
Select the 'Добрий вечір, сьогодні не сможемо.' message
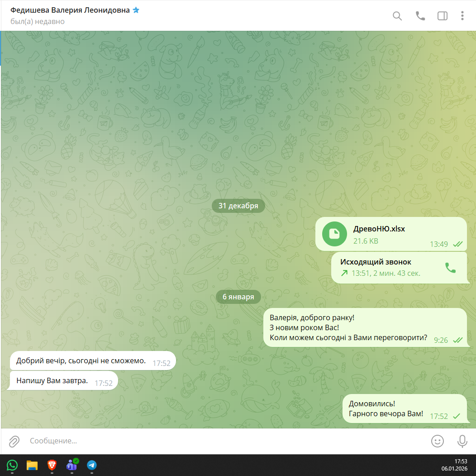[93, 361]
